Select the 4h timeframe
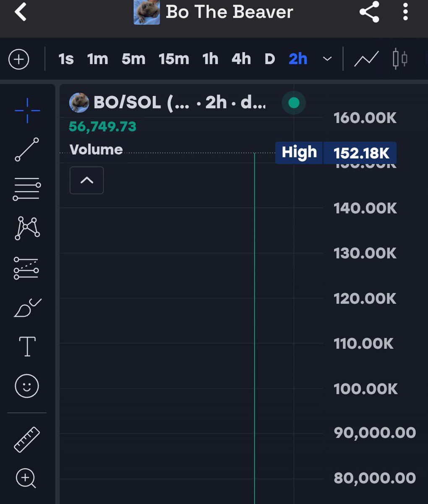The image size is (428, 504). click(x=241, y=59)
